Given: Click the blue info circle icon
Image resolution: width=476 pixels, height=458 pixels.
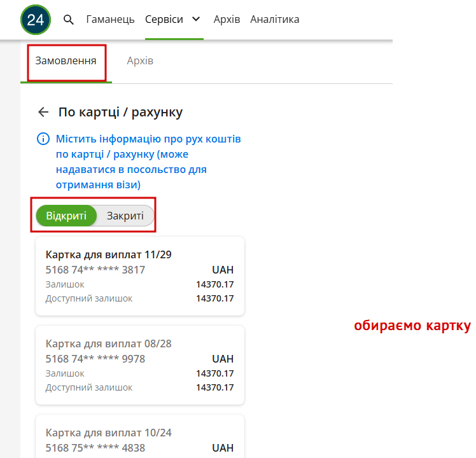Looking at the screenshot, I should (x=43, y=139).
